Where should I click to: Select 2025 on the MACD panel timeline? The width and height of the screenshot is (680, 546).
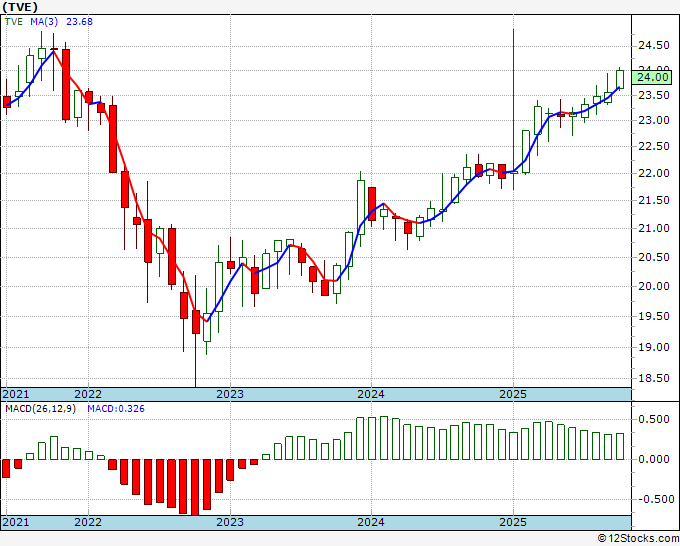pyautogui.click(x=513, y=522)
